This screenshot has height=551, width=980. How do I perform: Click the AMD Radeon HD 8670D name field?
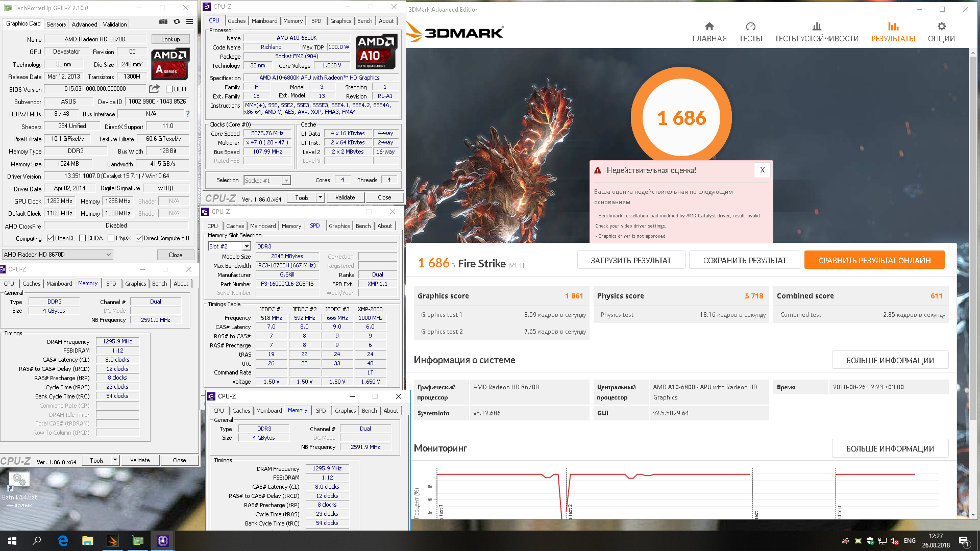[95, 39]
